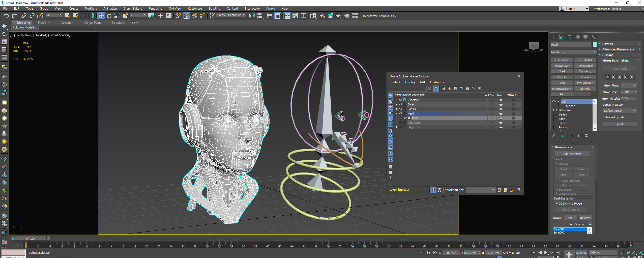Image resolution: width=644 pixels, height=258 pixels.
Task: Toggle Skin modifier eye in modifier stack
Action: [x=554, y=102]
